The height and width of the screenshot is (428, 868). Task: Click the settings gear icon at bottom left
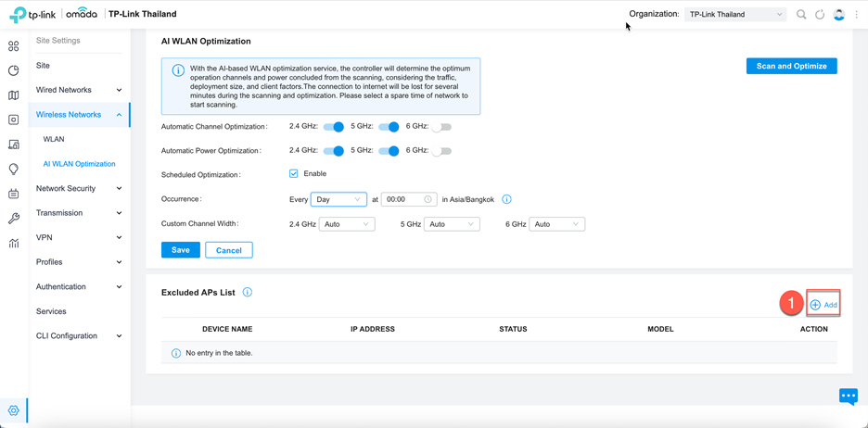(14, 410)
